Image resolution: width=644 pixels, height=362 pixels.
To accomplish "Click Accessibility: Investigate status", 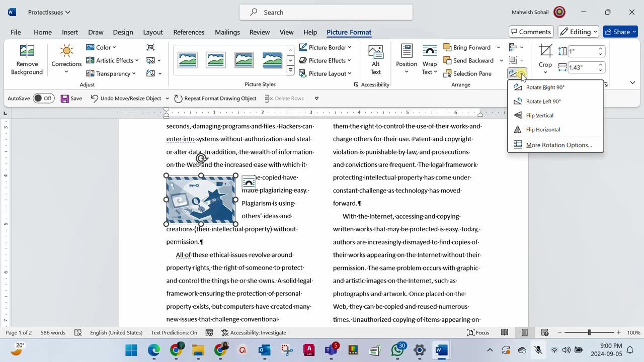I will click(254, 332).
